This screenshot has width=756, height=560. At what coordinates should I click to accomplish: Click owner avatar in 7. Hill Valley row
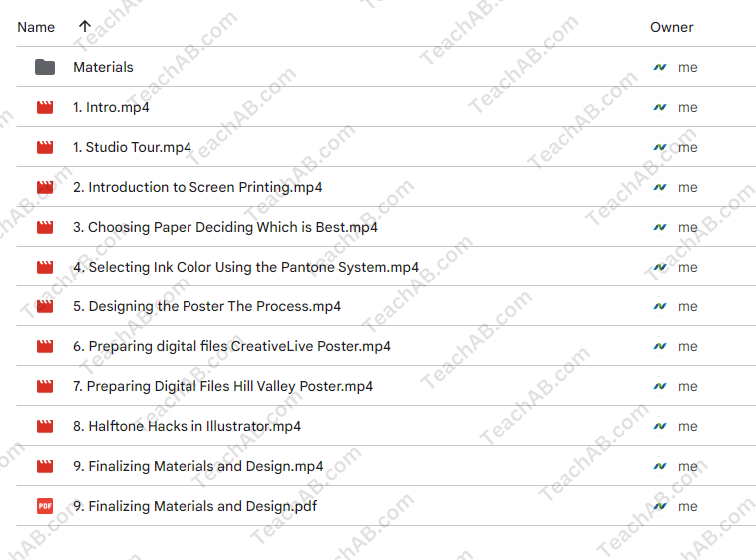pyautogui.click(x=660, y=386)
